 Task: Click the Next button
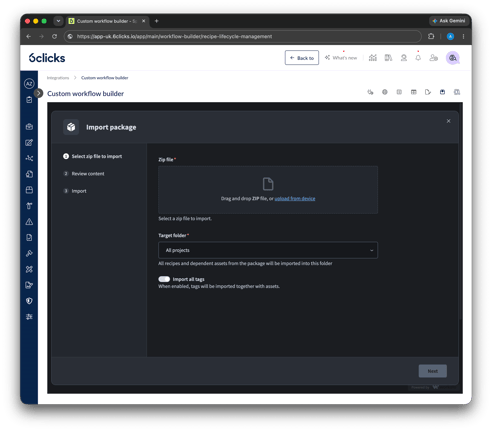point(432,371)
